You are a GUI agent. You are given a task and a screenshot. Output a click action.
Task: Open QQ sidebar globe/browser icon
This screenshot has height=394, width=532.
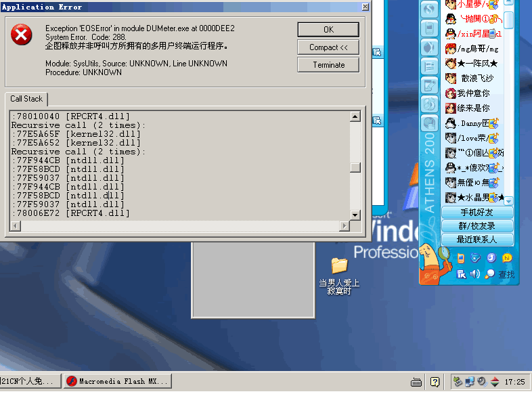(429, 9)
